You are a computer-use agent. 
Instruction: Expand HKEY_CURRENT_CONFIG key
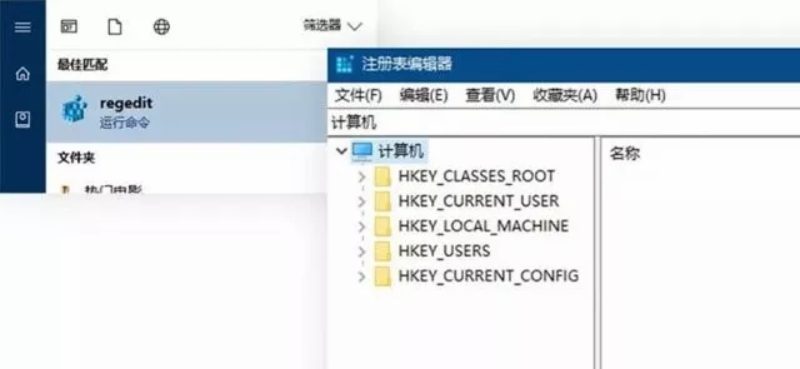click(x=362, y=277)
